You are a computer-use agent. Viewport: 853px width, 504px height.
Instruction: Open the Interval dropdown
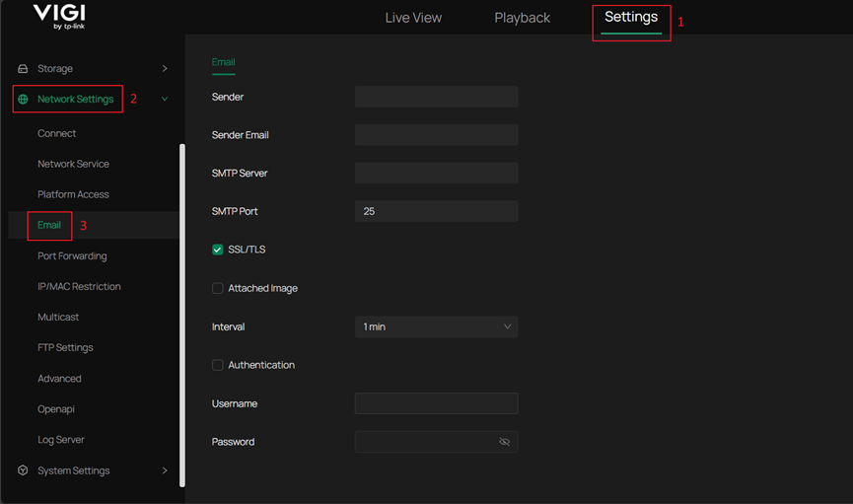point(436,326)
